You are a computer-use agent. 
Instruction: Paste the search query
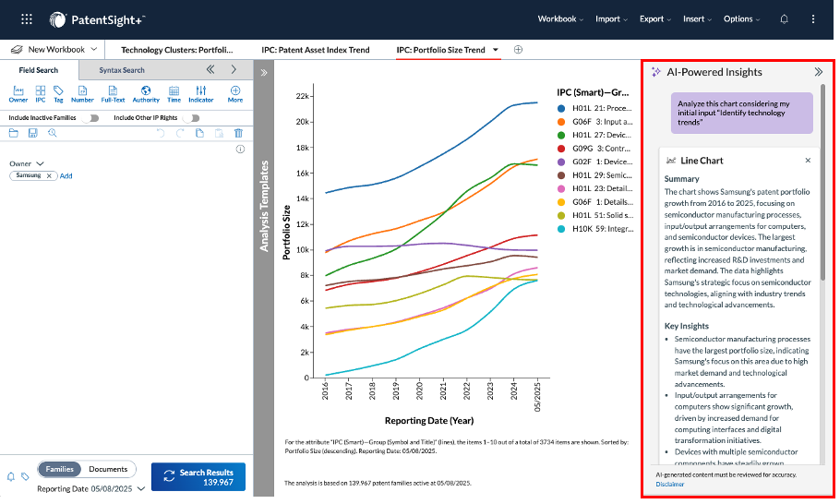click(219, 133)
